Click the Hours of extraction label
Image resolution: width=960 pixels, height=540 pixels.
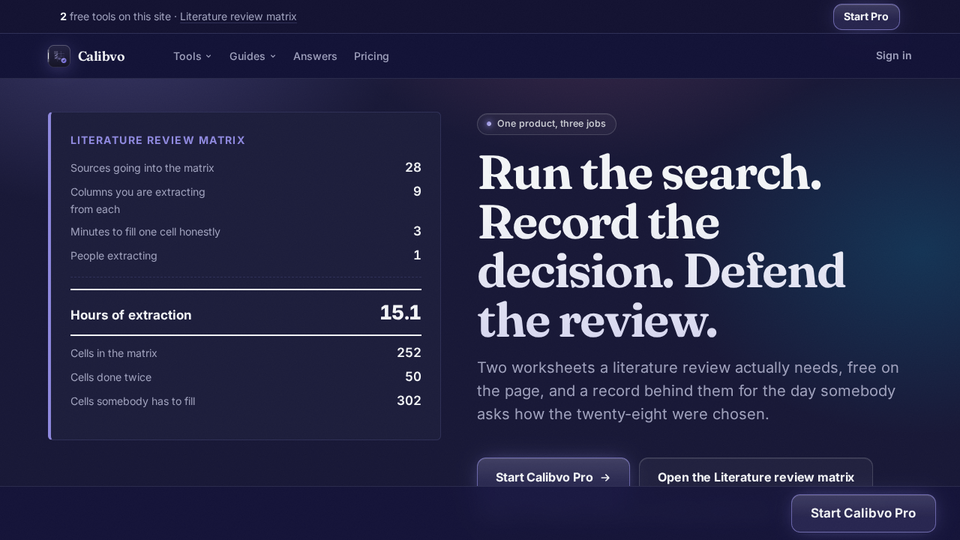[131, 315]
